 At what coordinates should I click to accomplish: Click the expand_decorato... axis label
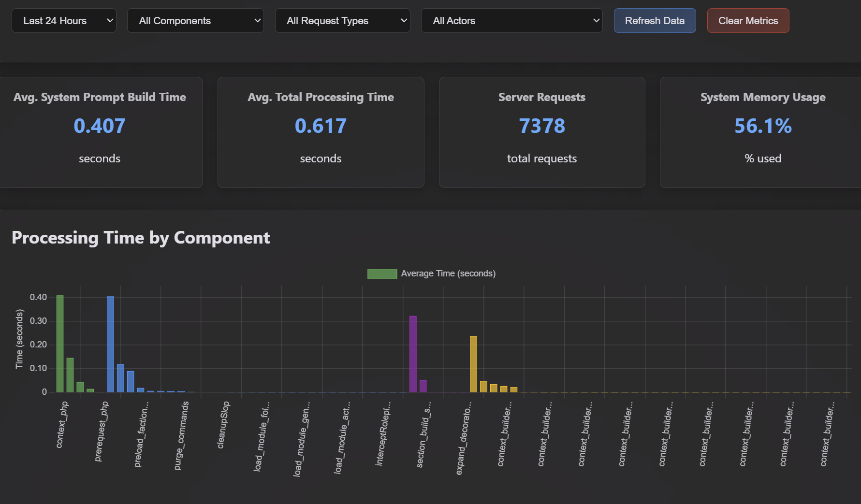[464, 438]
